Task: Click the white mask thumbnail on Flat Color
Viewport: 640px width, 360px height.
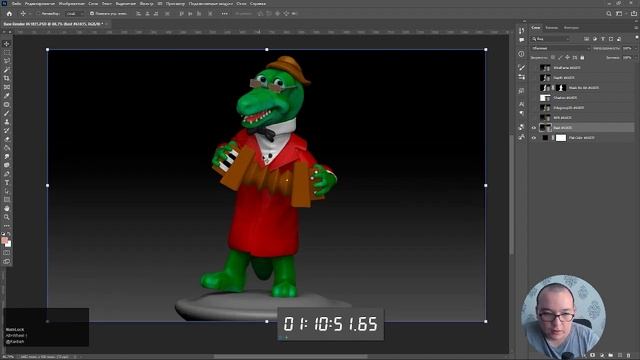Action: 561,138
